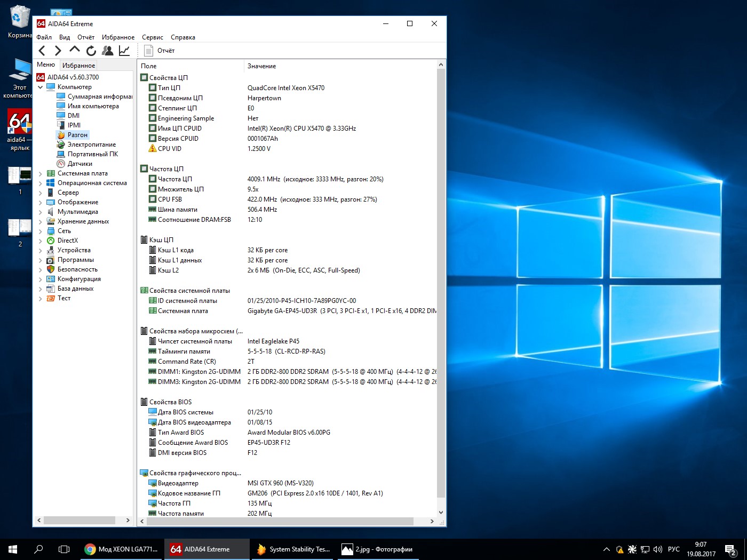This screenshot has height=560, width=747.
Task: Click the Значение column header
Action: [x=261, y=66]
